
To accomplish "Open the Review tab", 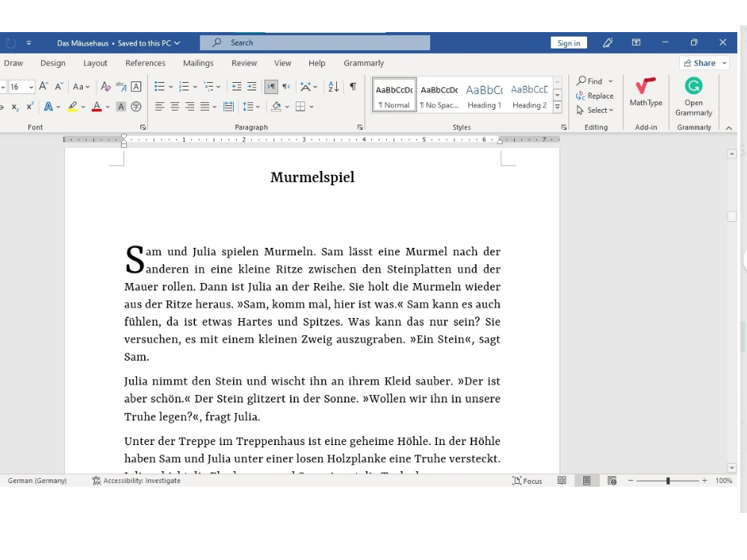I will (244, 63).
